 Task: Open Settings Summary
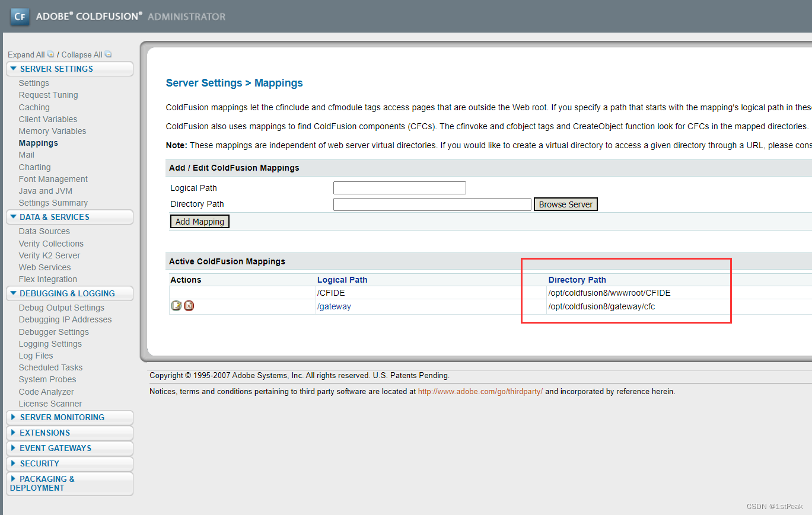pyautogui.click(x=53, y=203)
